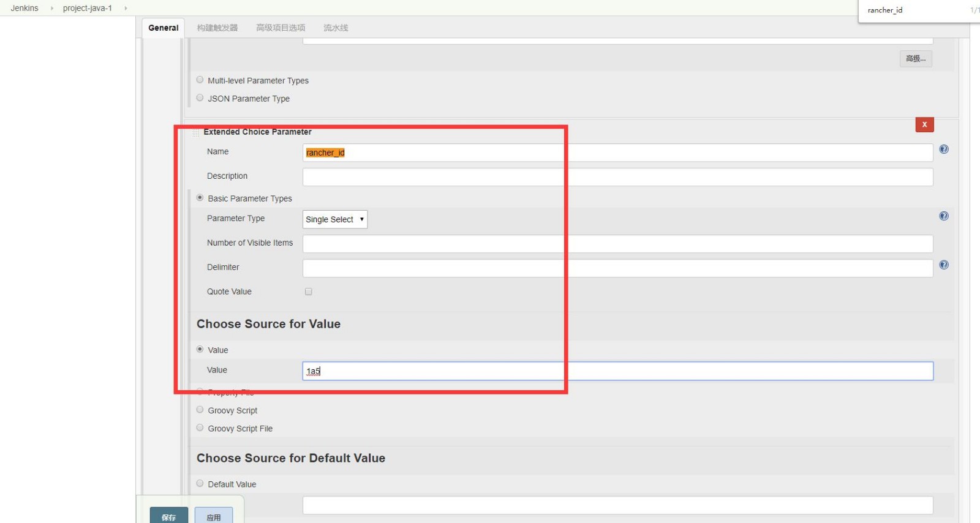Switch to the 高级项目选项 tab
This screenshot has width=980, height=523.
coord(281,28)
